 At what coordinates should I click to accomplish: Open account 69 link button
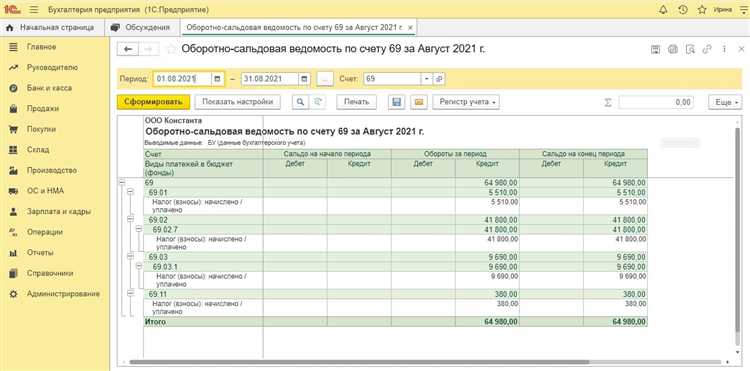(x=439, y=79)
